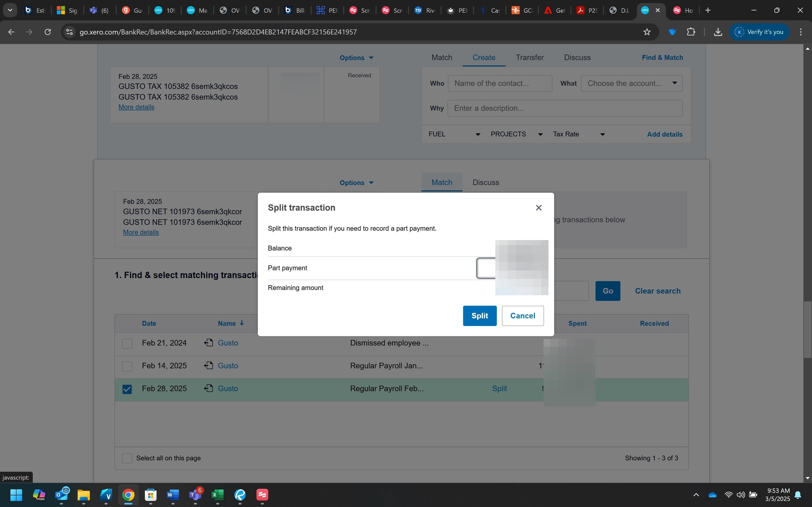Open the Tax Rate dropdown
The image size is (812, 507).
(579, 134)
